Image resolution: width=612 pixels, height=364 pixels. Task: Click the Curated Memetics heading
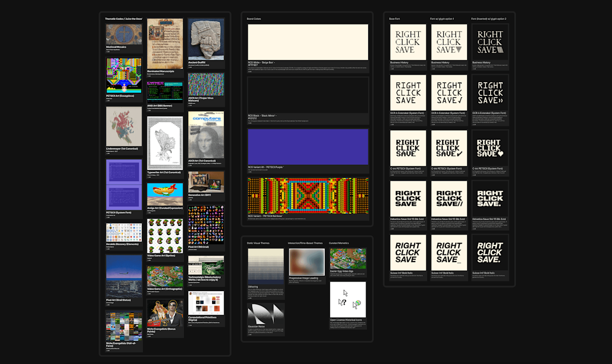(340, 243)
